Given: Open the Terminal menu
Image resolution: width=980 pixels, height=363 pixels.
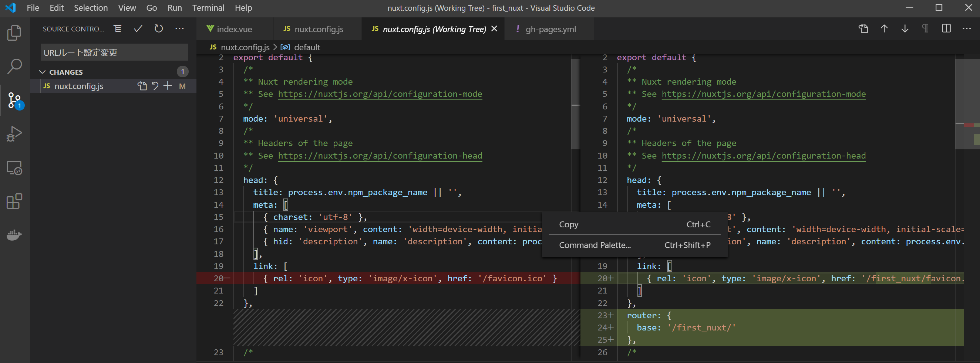Looking at the screenshot, I should tap(208, 8).
